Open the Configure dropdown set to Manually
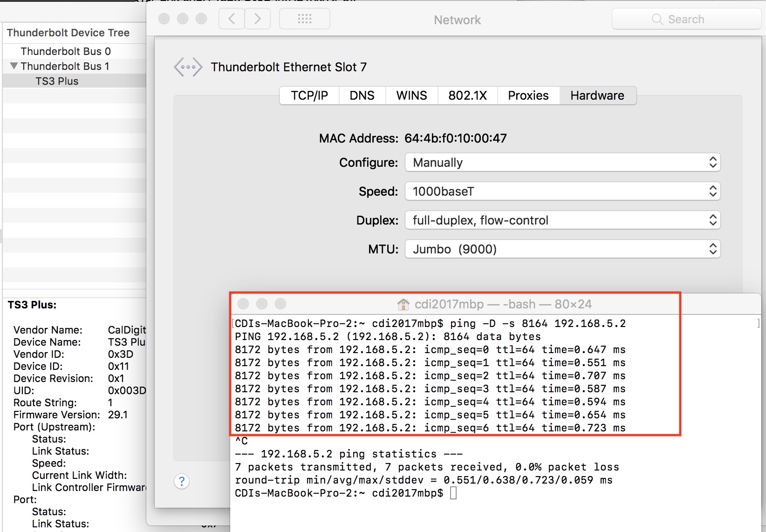This screenshot has height=532, width=766. point(563,163)
